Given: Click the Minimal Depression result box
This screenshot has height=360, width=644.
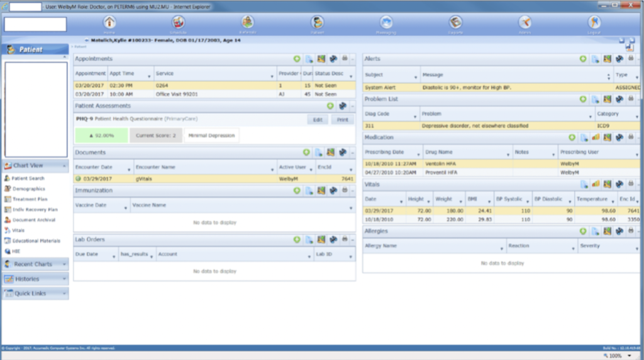Looking at the screenshot, I should click(211, 135).
